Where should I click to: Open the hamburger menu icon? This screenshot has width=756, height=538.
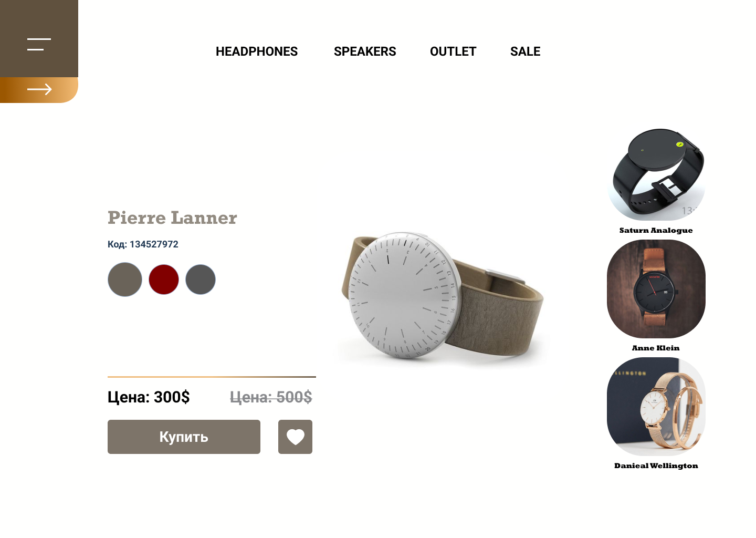click(x=39, y=44)
